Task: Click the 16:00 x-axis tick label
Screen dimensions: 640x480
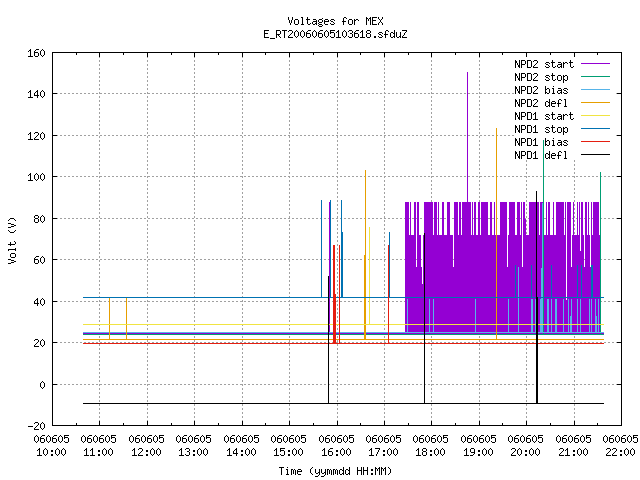Action: pos(336,452)
